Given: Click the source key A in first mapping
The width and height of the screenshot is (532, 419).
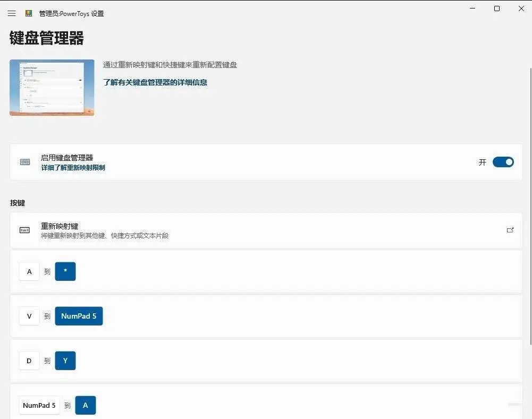Looking at the screenshot, I should click(29, 271).
